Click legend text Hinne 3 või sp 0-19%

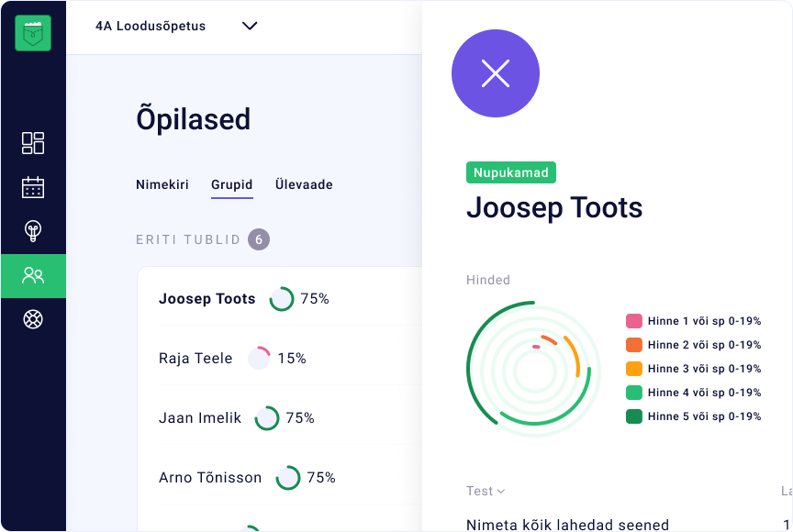pyautogui.click(x=704, y=369)
